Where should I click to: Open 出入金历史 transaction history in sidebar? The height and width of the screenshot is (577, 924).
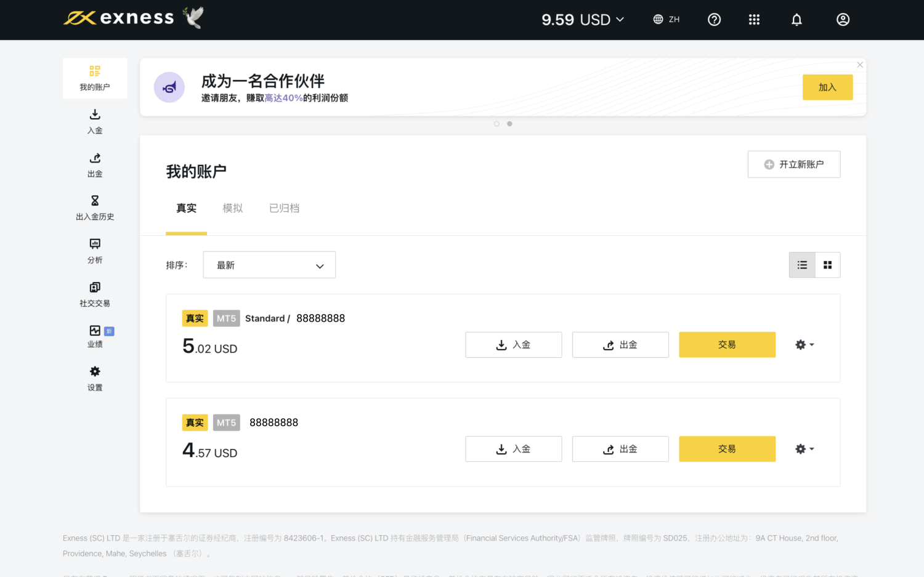pos(95,208)
